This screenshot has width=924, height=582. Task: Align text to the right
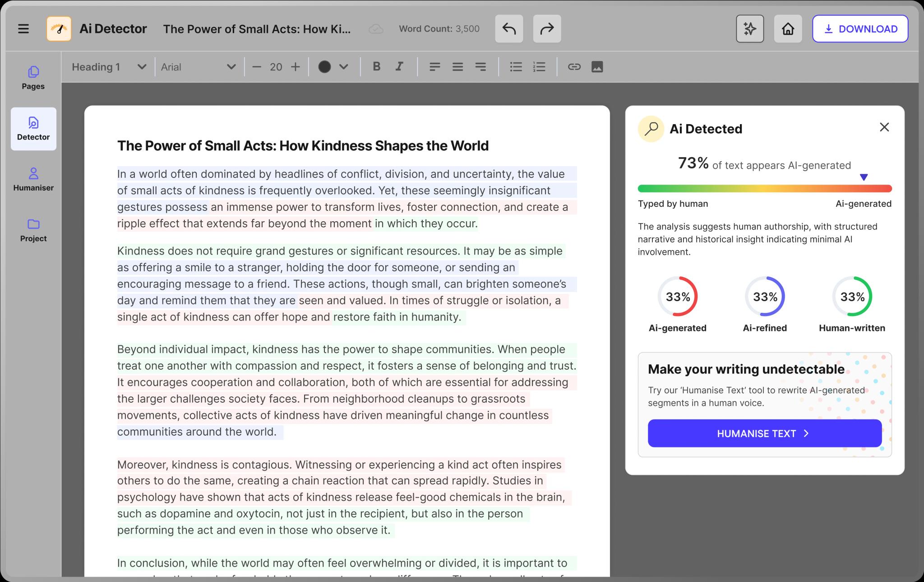coord(480,67)
